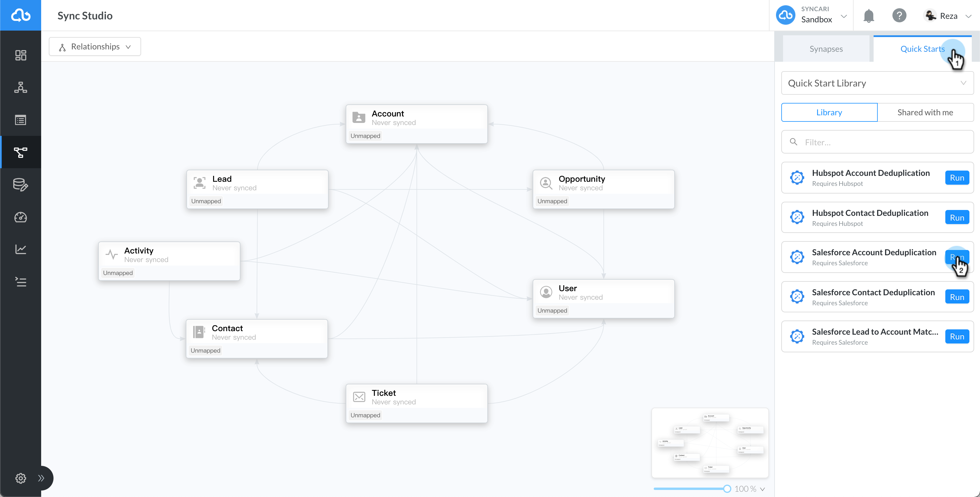Open the hierarchy tree icon in sidebar
The height and width of the screenshot is (497, 980).
click(21, 88)
